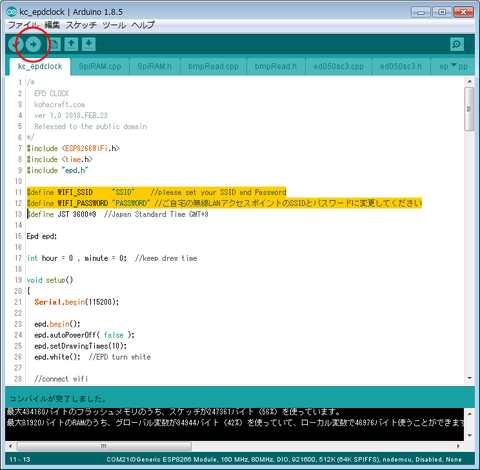
Task: Switch to the ed050sc3.cpp tab
Action: coord(338,66)
